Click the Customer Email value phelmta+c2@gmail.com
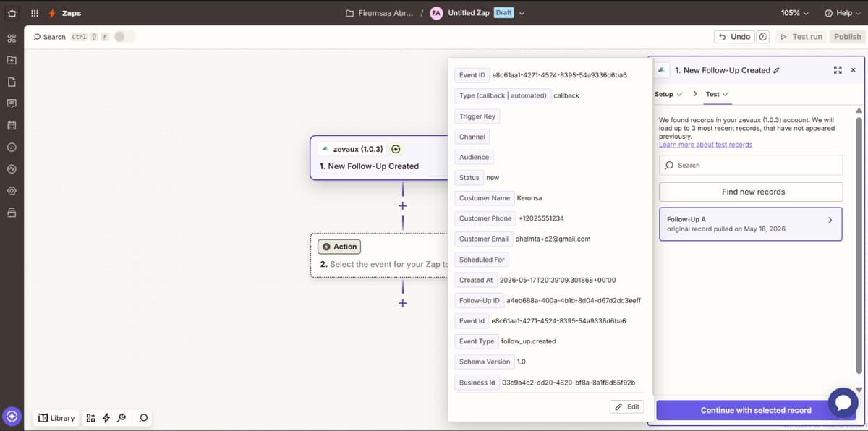 click(553, 239)
